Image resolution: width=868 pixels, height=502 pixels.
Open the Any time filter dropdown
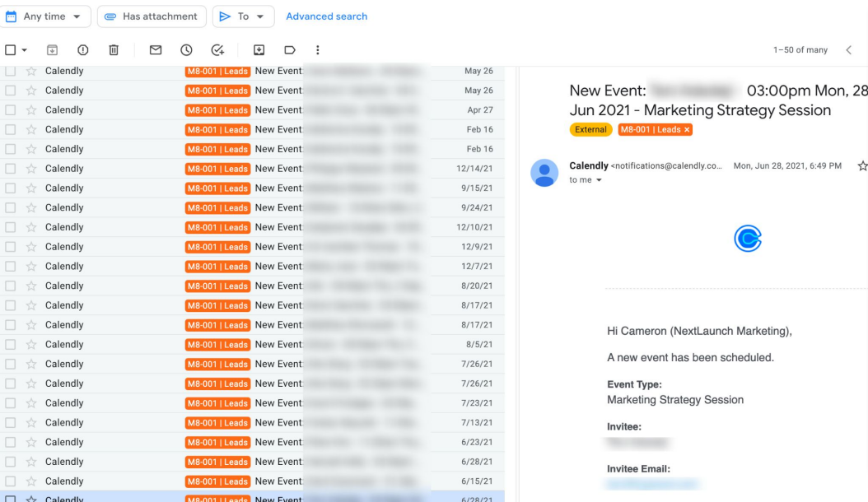coord(45,16)
